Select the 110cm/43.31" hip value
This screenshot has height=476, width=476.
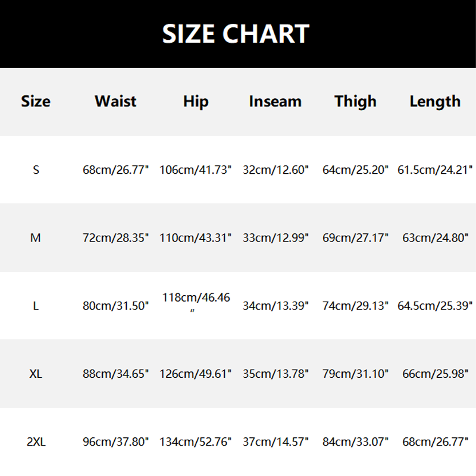[x=196, y=238]
